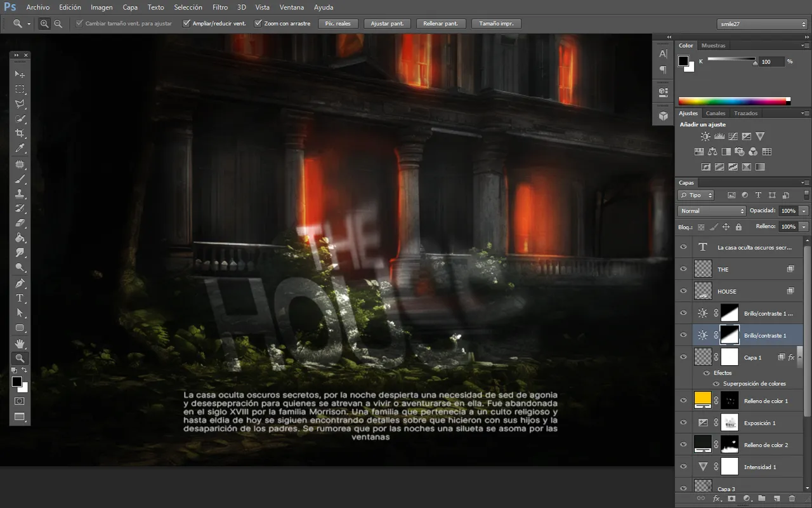The height and width of the screenshot is (508, 812).
Task: Select the Polygonal Lasso tool
Action: pyautogui.click(x=20, y=104)
